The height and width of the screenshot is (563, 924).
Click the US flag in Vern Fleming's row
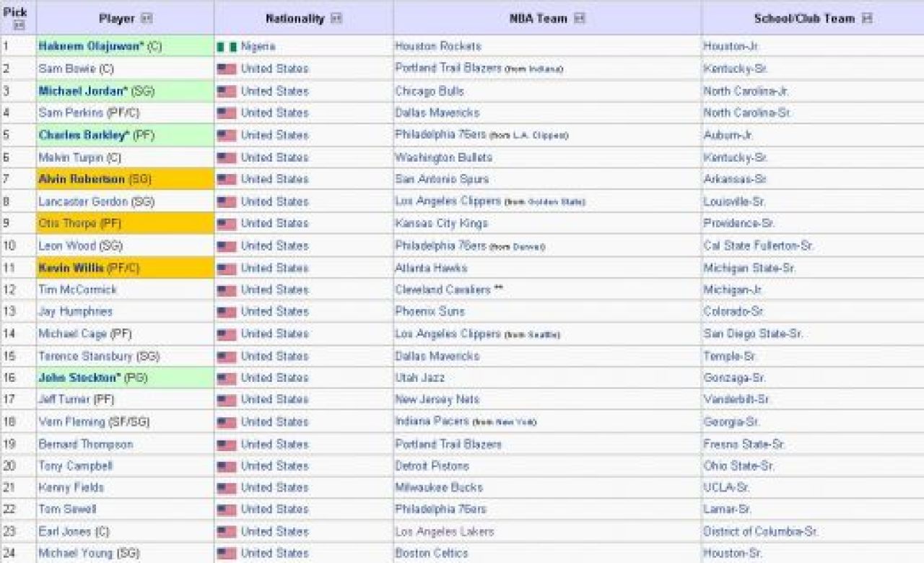[x=227, y=422]
